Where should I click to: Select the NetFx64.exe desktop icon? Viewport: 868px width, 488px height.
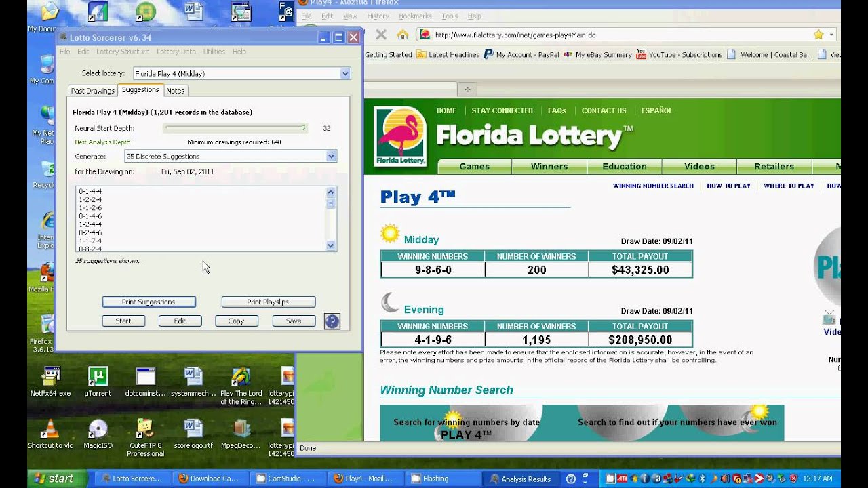coord(50,382)
